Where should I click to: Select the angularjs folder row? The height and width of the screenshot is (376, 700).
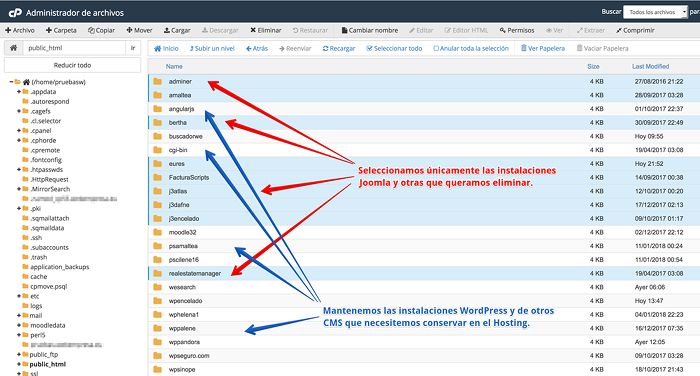pos(424,109)
